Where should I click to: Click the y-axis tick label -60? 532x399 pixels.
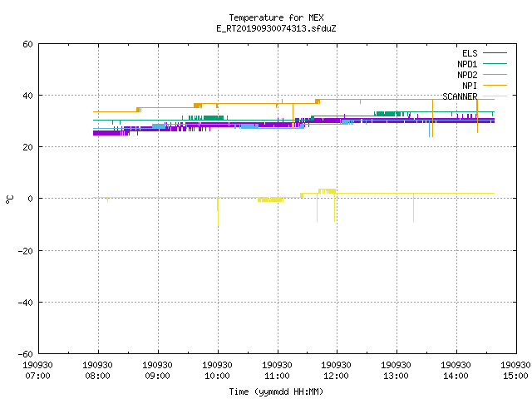click(26, 354)
